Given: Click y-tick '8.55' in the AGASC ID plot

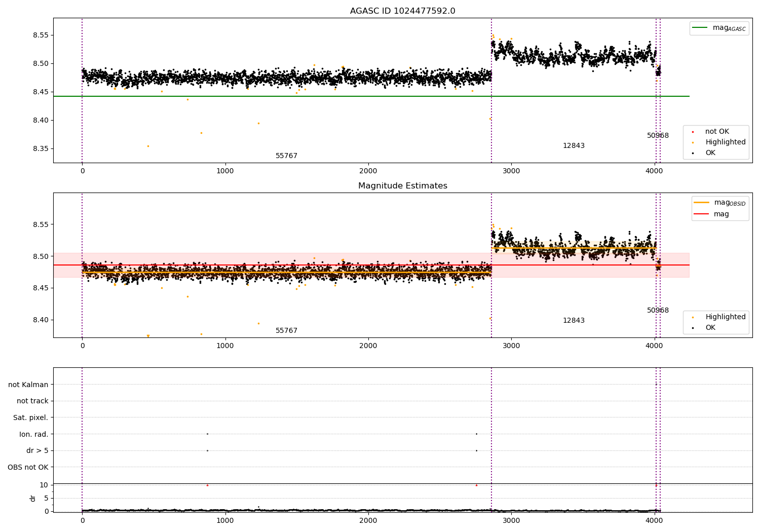Looking at the screenshot, I should 40,35.
